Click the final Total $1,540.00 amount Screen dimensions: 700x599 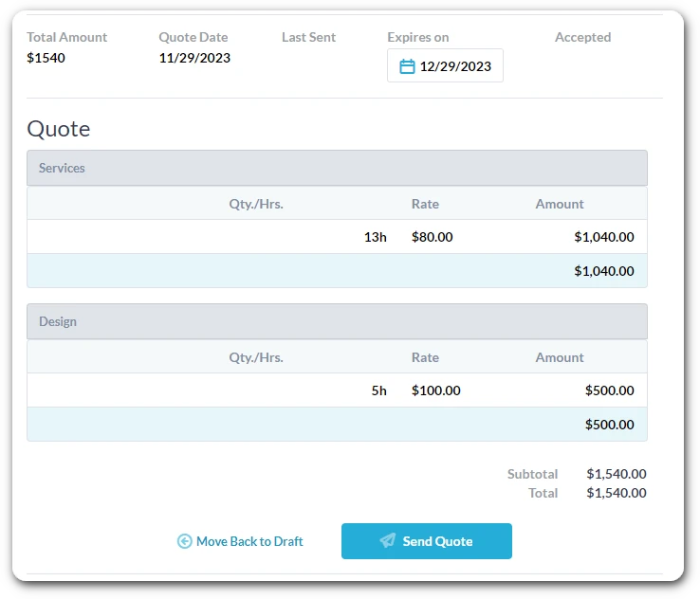click(616, 493)
